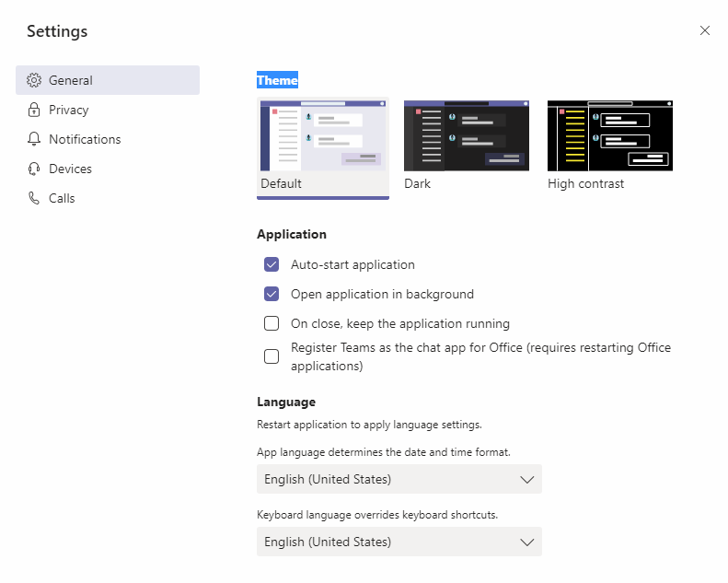The image size is (728, 583).
Task: Open the Devices section
Action: click(x=108, y=169)
